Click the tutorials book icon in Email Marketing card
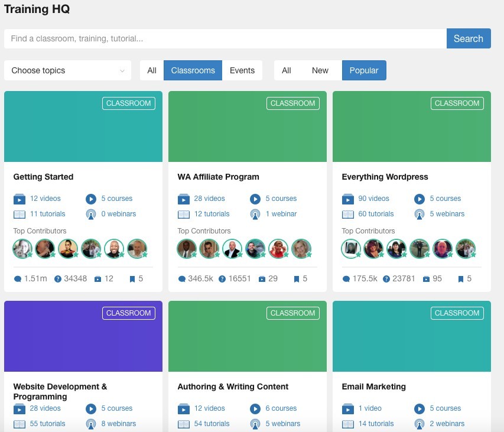Screen dimensions: 504x432 [x=348, y=424]
